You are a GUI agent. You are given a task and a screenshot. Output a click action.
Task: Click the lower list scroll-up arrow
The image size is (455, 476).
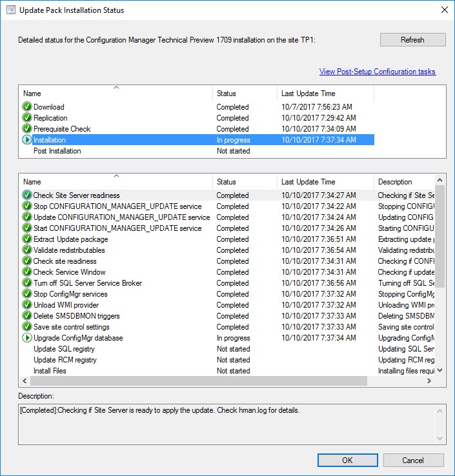(x=440, y=180)
